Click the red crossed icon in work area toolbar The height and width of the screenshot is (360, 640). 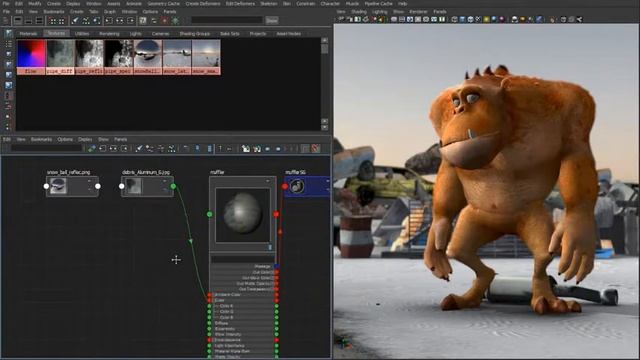[316, 149]
